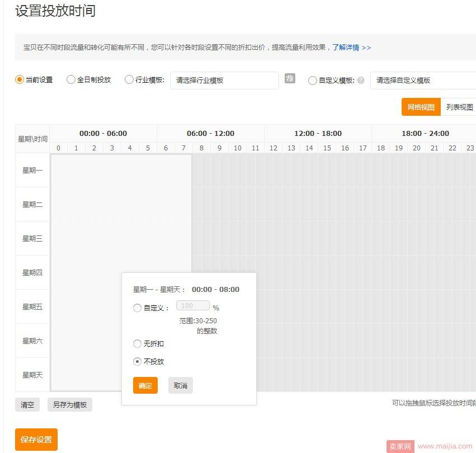Click 另存为模板 button

click(70, 405)
